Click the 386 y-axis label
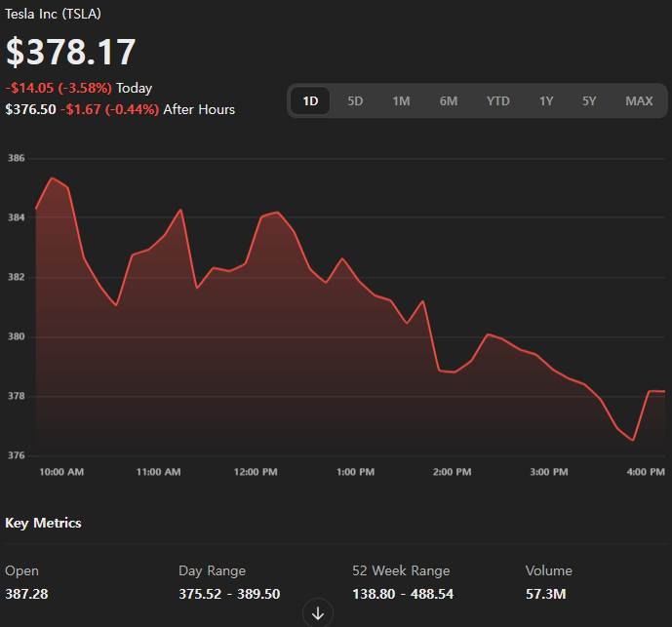 [x=17, y=158]
